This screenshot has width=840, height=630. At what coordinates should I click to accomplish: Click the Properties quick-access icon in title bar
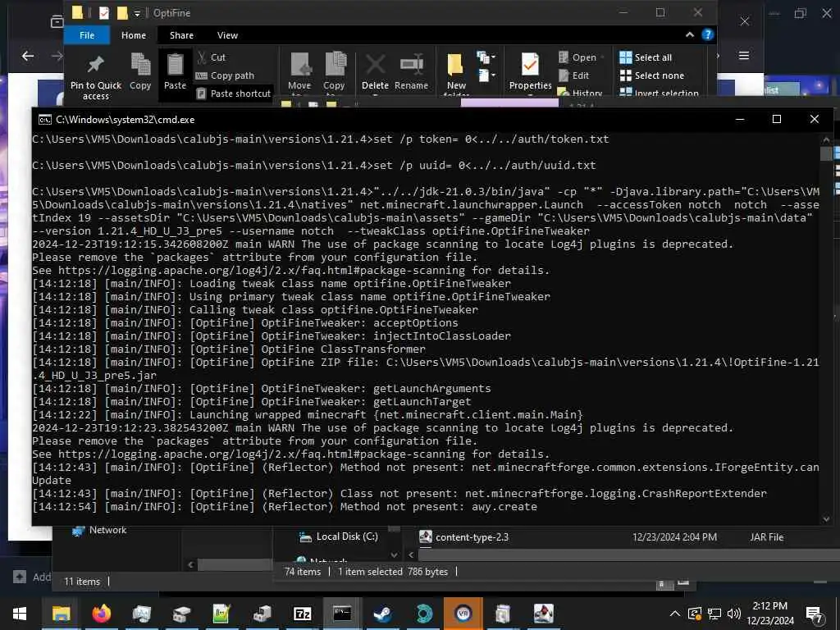click(104, 13)
